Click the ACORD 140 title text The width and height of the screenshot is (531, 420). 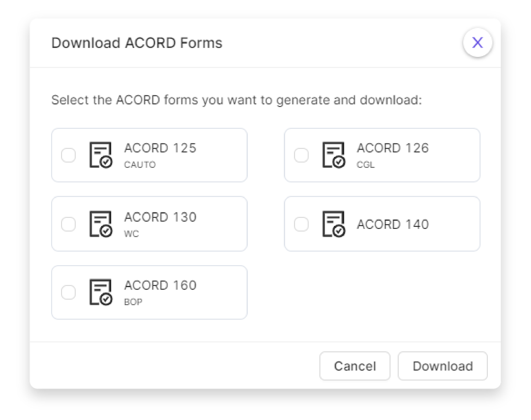click(x=393, y=224)
